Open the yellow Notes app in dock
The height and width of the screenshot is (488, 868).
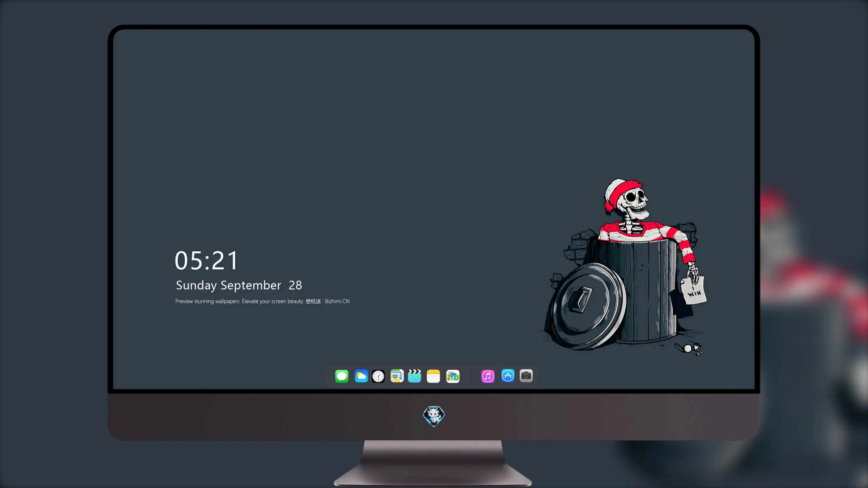[433, 376]
